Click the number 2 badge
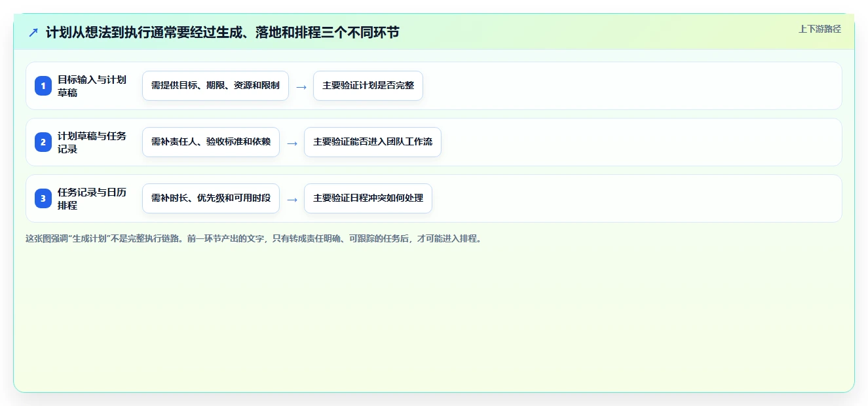868x406 pixels. point(43,142)
